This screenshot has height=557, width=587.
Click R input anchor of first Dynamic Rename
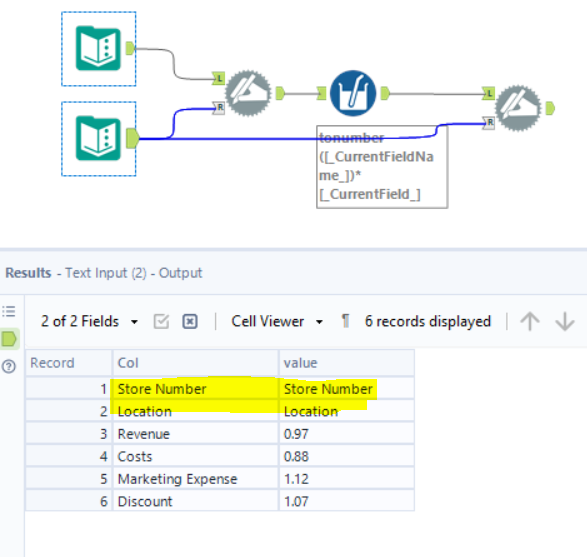[219, 108]
